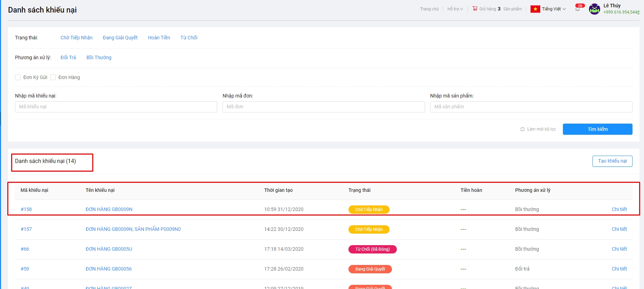This screenshot has width=644, height=289.
Task: Click the refresh icon beside Làm mới bộ lọc
Action: click(523, 129)
